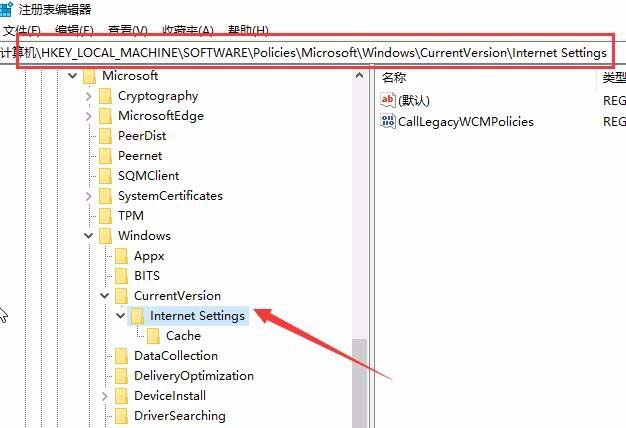This screenshot has width=626, height=428.
Task: Select the DeliveryOptimization folder icon
Action: point(121,376)
